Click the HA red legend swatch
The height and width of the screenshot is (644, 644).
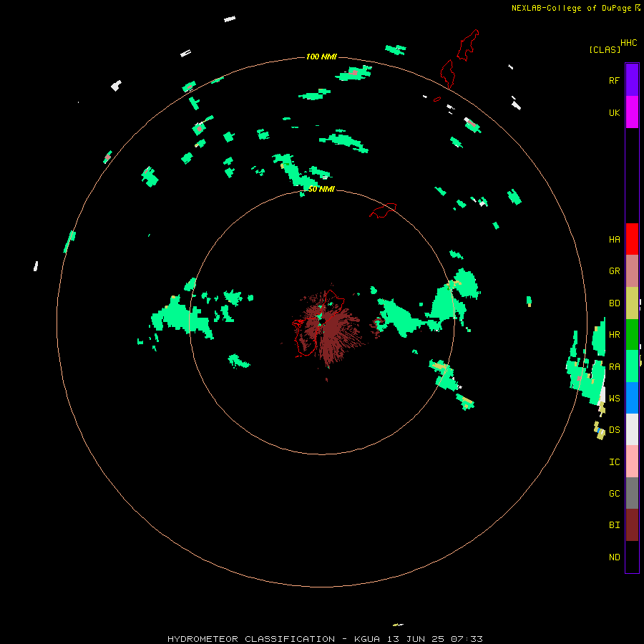pyautogui.click(x=632, y=239)
